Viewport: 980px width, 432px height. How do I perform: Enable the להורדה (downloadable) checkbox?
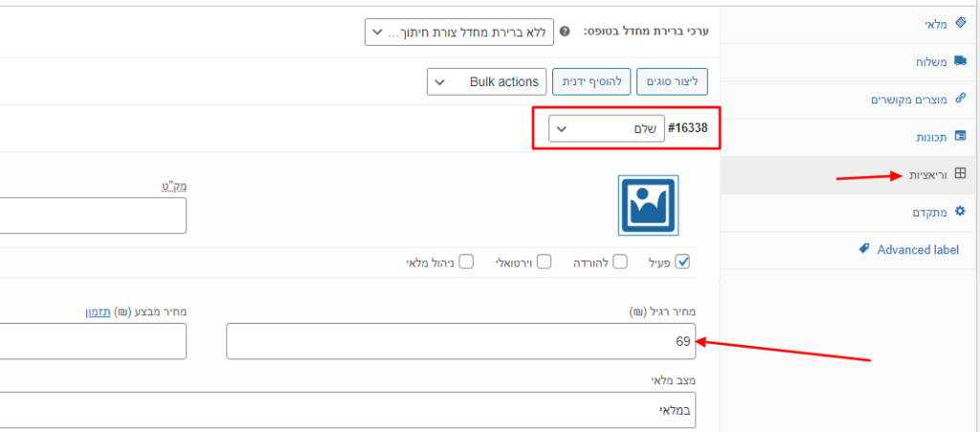click(620, 261)
